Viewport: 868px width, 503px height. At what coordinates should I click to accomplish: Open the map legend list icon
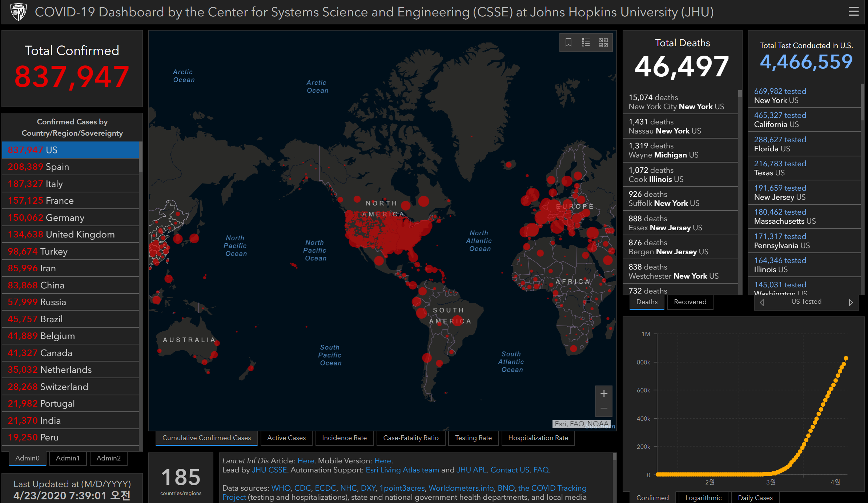point(586,43)
